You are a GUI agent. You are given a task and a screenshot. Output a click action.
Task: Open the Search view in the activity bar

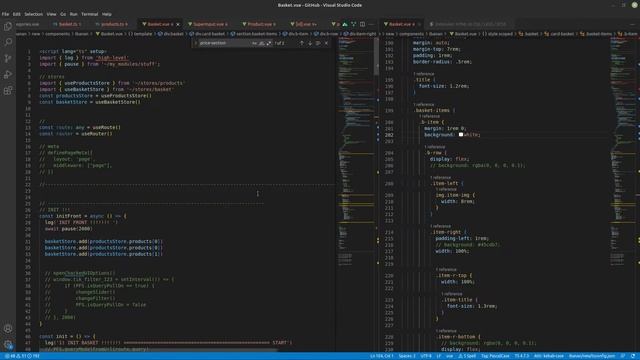(x=8, y=42)
